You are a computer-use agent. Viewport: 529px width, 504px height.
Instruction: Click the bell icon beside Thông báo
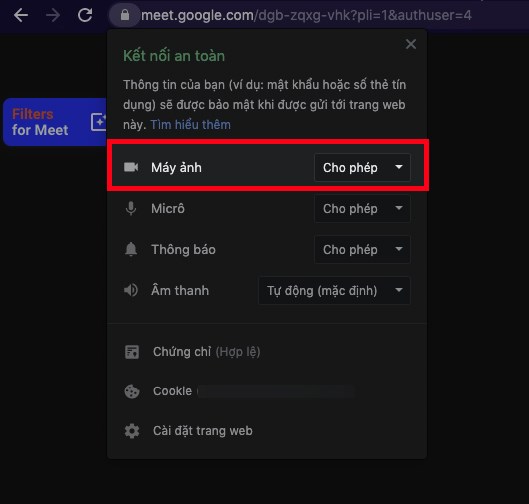(131, 250)
